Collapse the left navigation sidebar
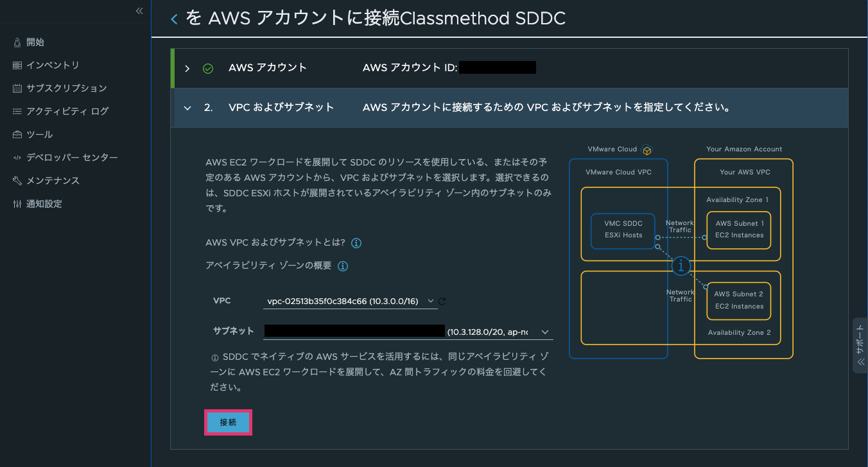Viewport: 868px width, 467px height. [x=139, y=10]
